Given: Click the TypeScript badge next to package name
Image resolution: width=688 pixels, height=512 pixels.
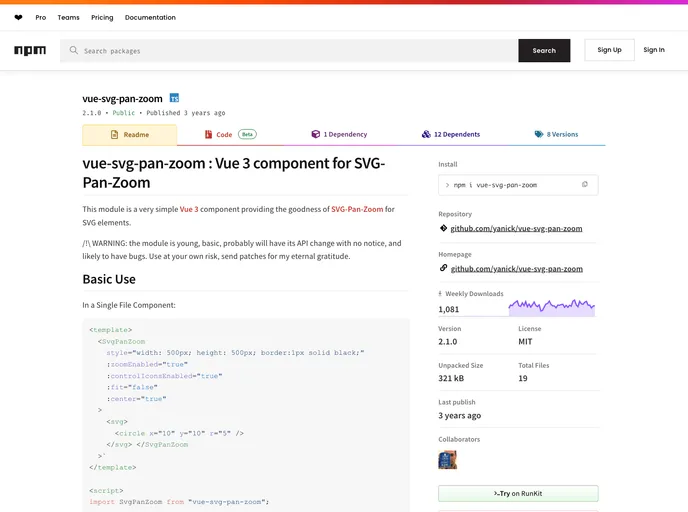Looking at the screenshot, I should click(x=174, y=98).
